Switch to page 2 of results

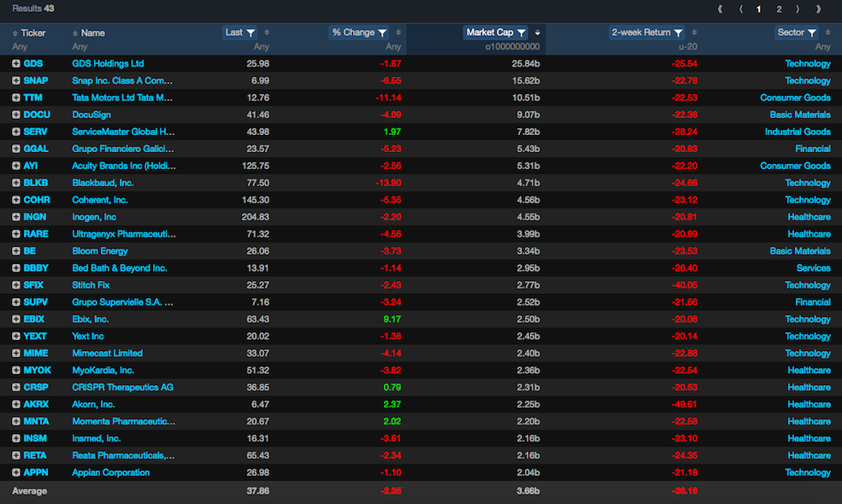(x=779, y=9)
